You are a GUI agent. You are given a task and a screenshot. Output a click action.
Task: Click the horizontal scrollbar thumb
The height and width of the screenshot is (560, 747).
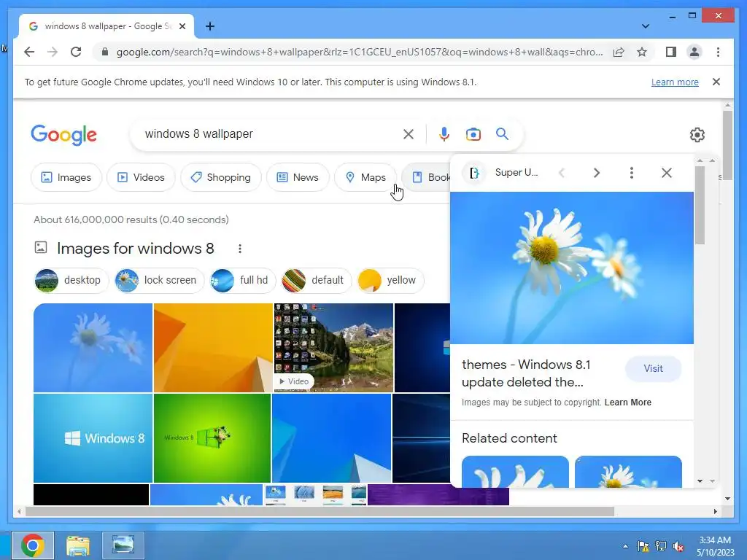point(320,512)
